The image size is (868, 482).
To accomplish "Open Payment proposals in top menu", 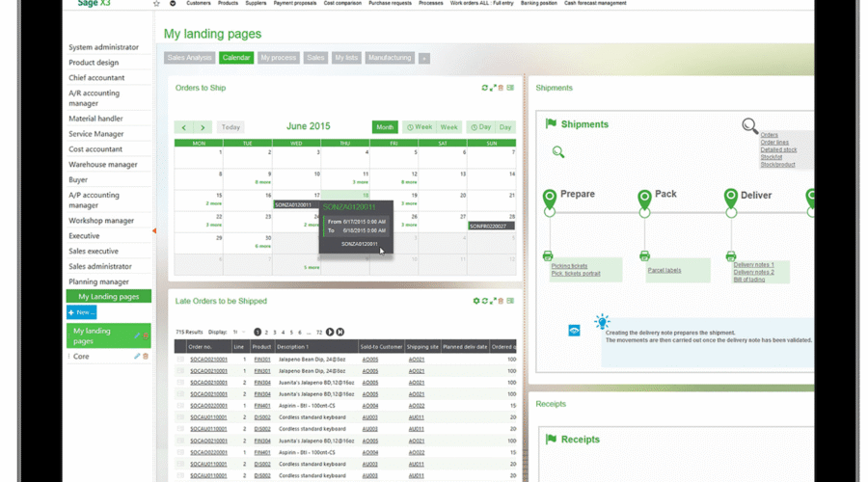I will 295,3.
